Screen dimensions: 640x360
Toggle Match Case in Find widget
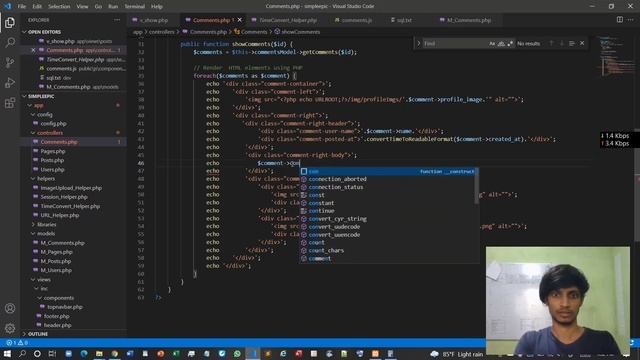(x=492, y=43)
